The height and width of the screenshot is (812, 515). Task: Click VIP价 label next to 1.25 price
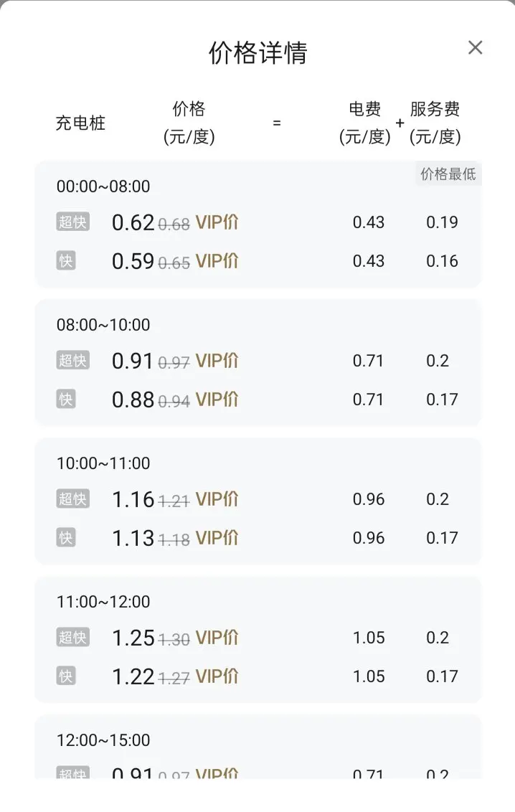tap(217, 638)
